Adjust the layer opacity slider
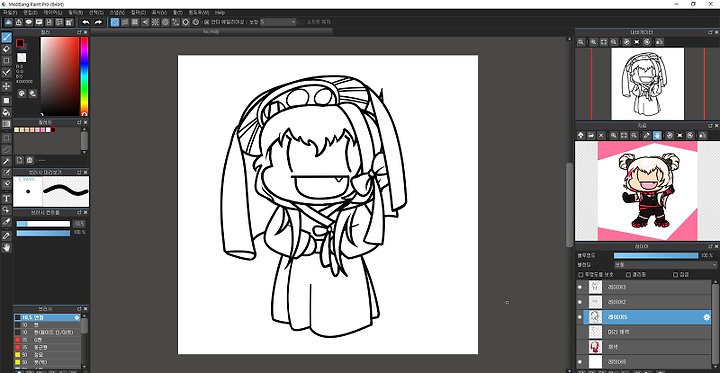This screenshot has height=373, width=720. pos(656,255)
